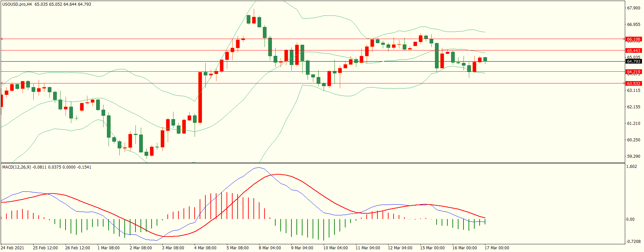The width and height of the screenshot is (644, 252).
Task: Select the red 64.219 price level tag
Action: click(634, 72)
